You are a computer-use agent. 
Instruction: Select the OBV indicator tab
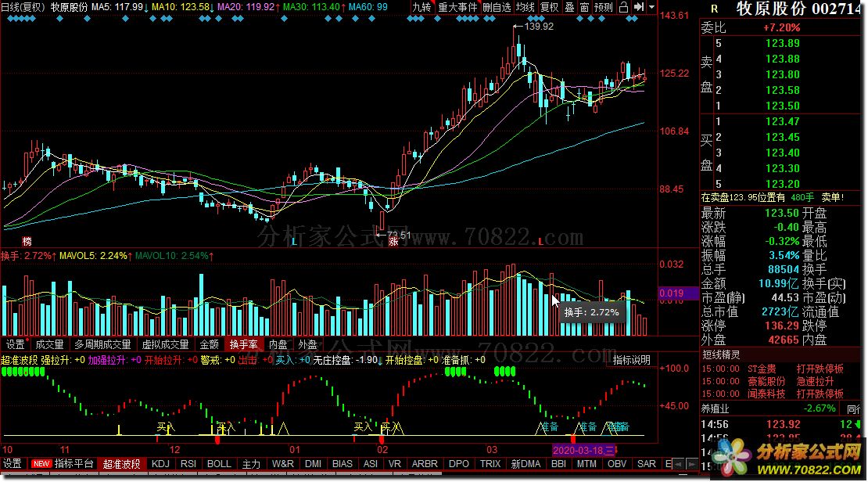[617, 464]
